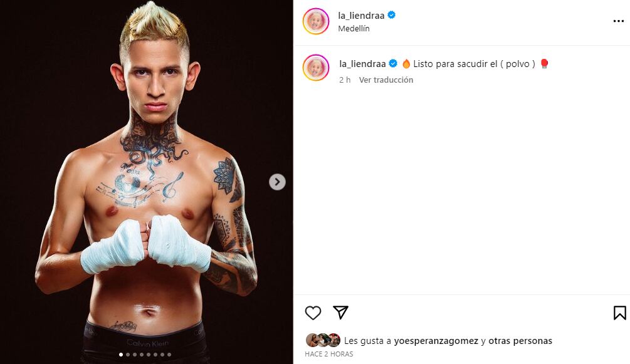Viewport: 630px width, 364px height.
Task: Click liker avatars beside Les gusta
Action: pos(323,340)
